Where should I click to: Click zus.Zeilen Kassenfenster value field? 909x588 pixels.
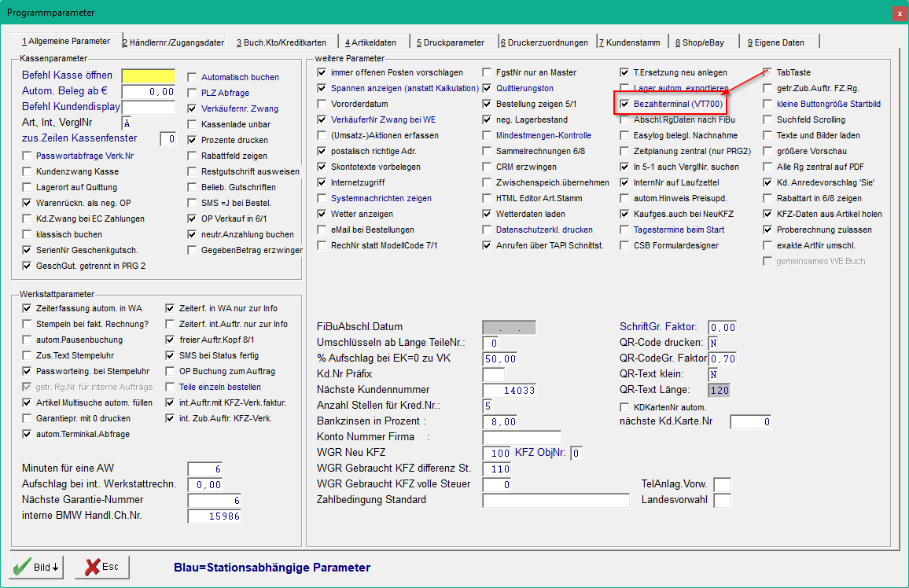click(168, 138)
